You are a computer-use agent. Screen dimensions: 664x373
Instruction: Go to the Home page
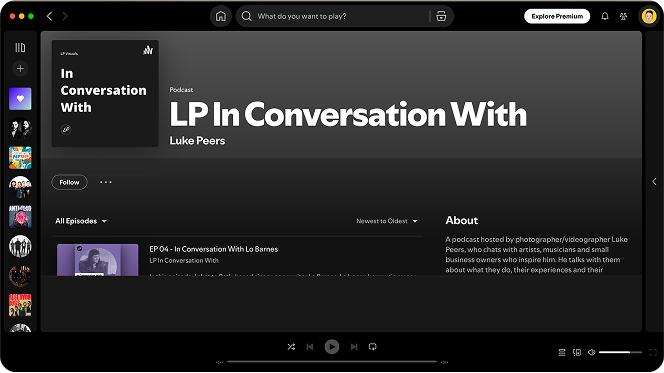pyautogui.click(x=221, y=16)
